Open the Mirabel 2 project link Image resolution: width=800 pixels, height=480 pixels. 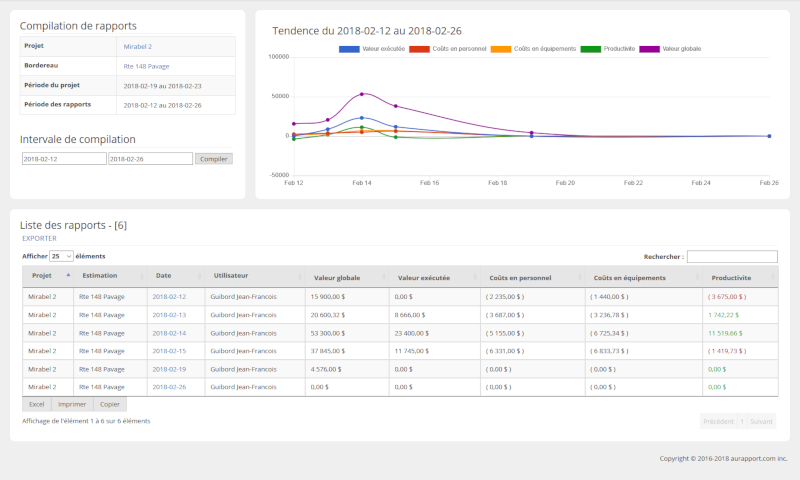(138, 46)
